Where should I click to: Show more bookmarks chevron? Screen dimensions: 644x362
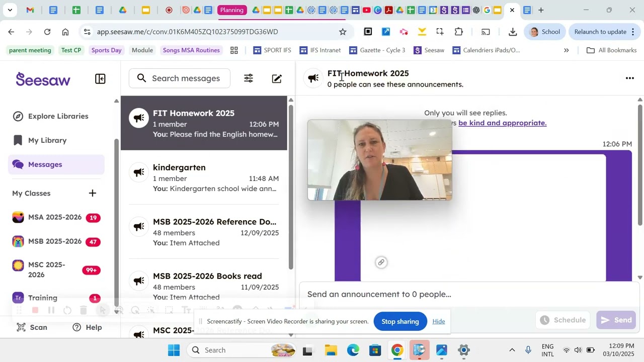click(x=566, y=50)
